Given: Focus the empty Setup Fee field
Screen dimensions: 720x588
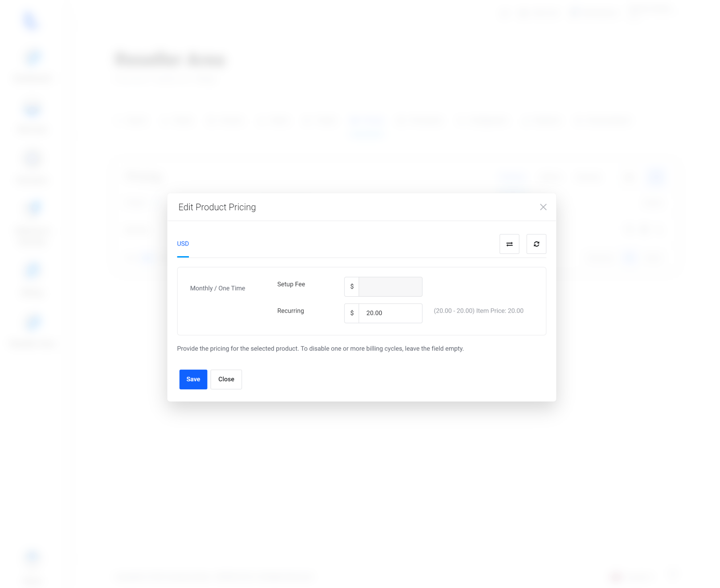Looking at the screenshot, I should tap(391, 286).
